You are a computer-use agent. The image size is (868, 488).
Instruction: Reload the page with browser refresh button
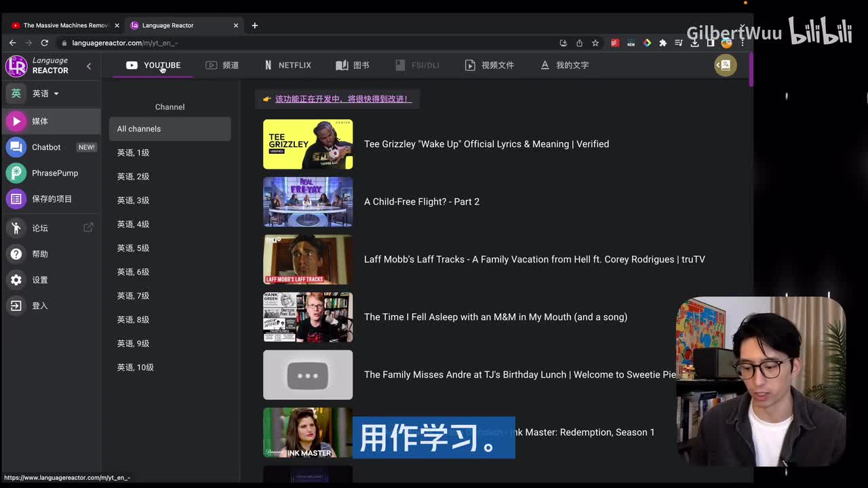[45, 43]
